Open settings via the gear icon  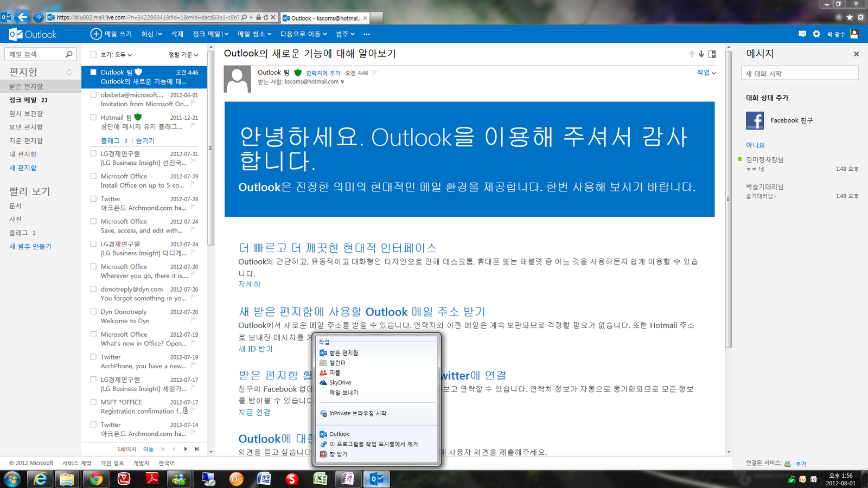[816, 34]
